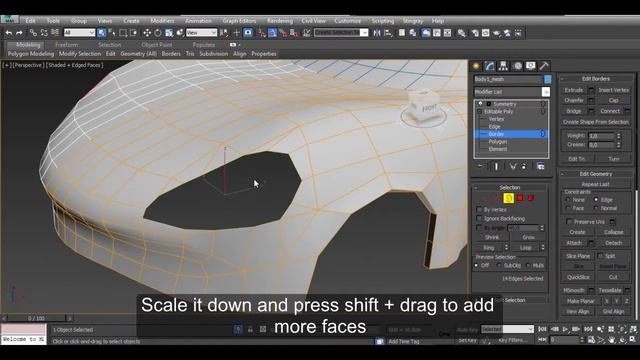Select the Element sub-object red icon
Viewport: 640px width, 360px height.
point(531,198)
